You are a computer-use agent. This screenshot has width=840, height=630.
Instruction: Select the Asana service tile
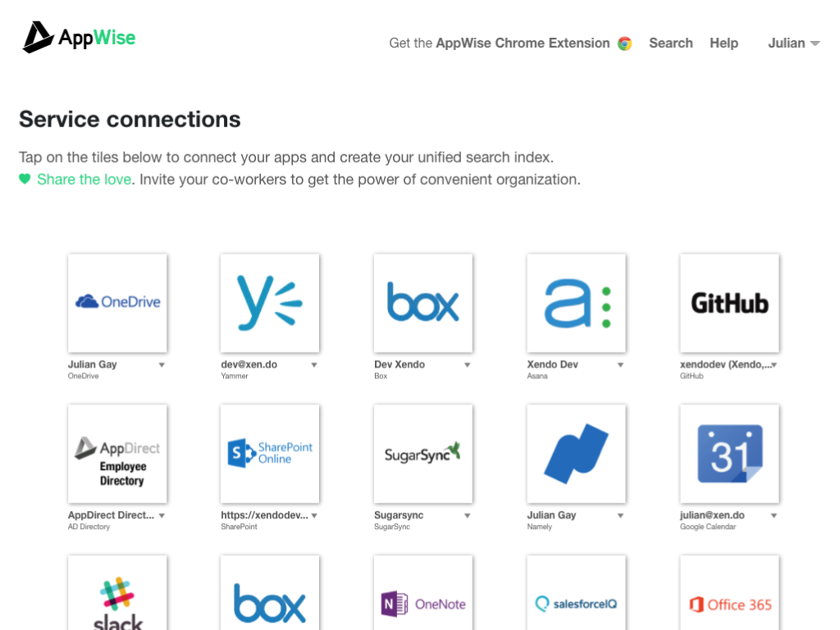coord(576,303)
